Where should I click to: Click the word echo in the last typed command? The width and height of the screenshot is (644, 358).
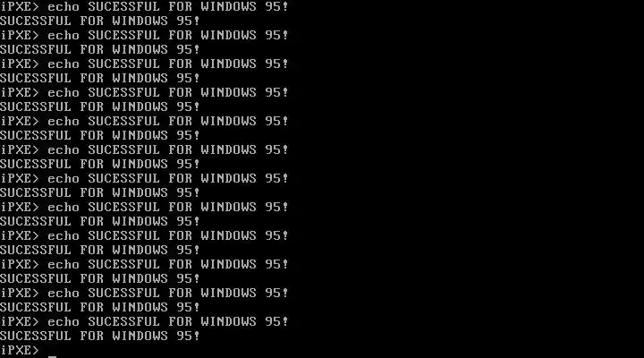[x=64, y=321]
